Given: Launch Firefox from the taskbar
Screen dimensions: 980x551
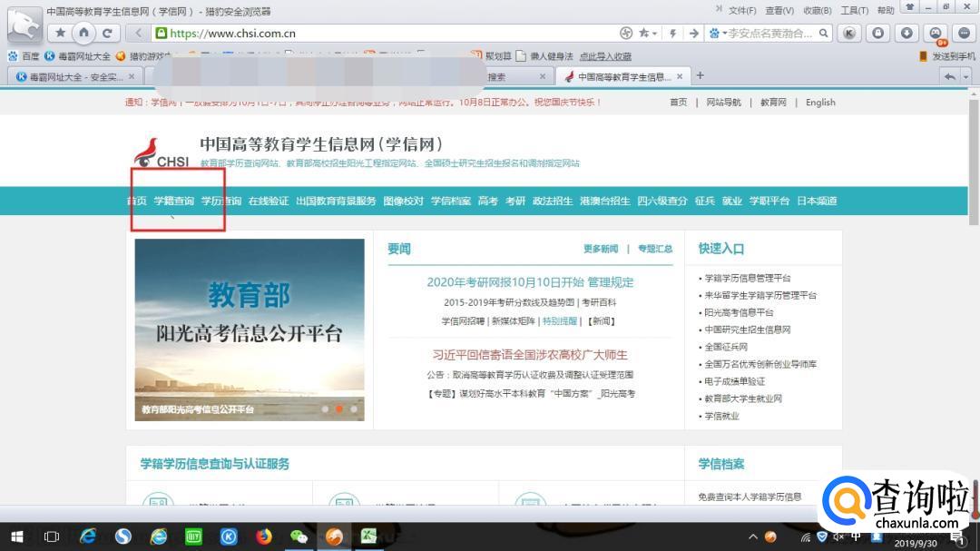Looking at the screenshot, I should point(264,536).
